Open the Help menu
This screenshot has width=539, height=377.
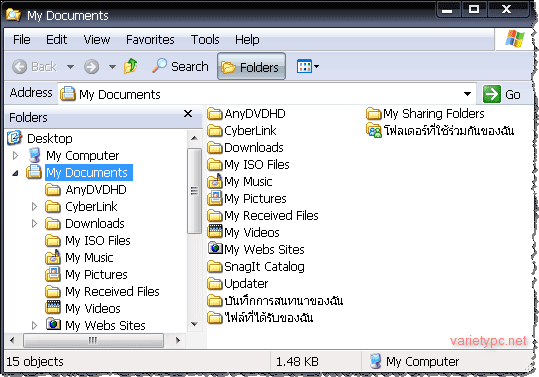[x=247, y=40]
